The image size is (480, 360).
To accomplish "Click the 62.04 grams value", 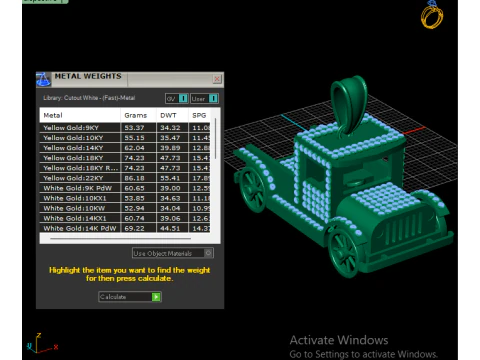I will 134,148.
